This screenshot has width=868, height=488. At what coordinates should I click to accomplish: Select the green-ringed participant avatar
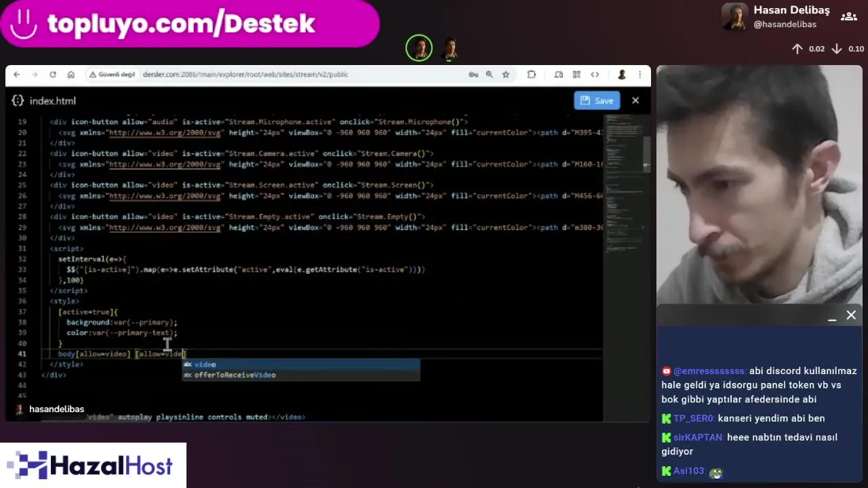tap(419, 48)
